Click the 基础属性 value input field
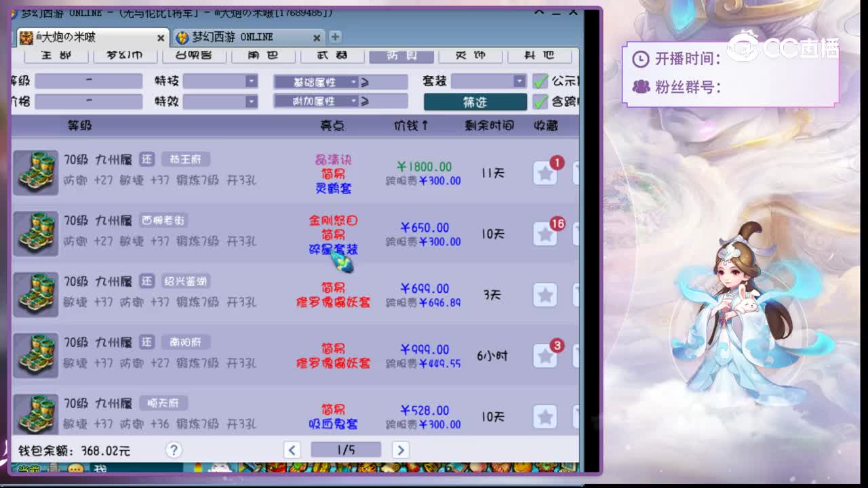 389,82
